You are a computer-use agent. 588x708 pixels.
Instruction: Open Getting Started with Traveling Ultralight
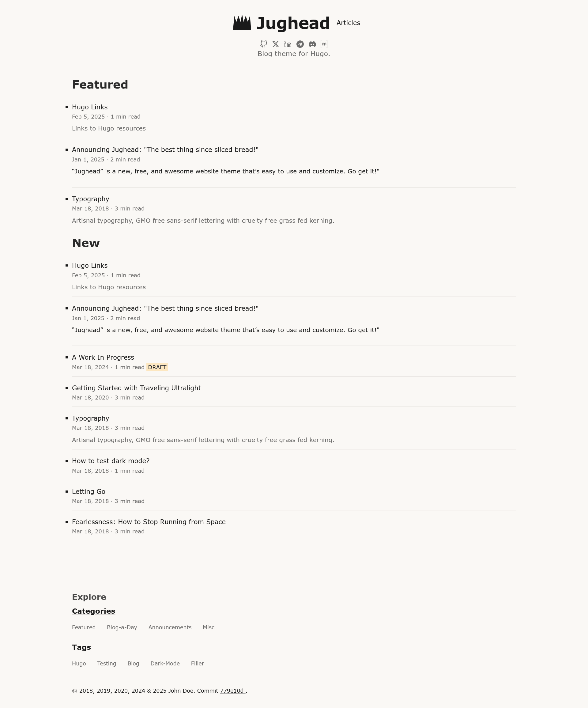click(x=136, y=388)
